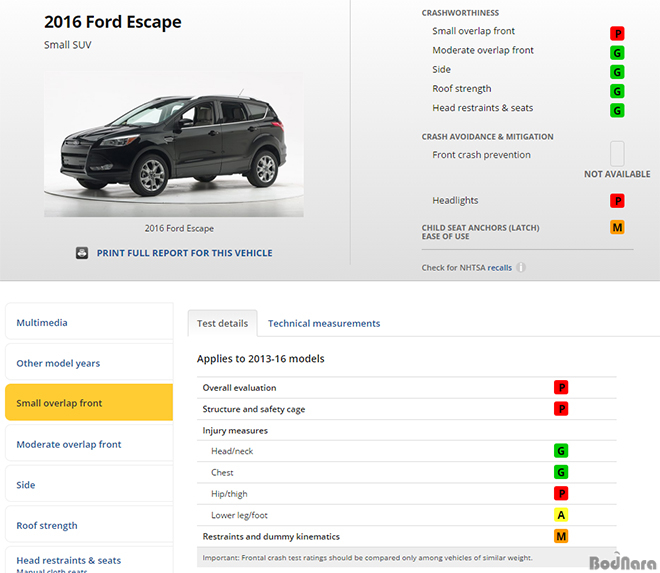
Task: Click Side in the crashworthiness list
Action: [441, 69]
